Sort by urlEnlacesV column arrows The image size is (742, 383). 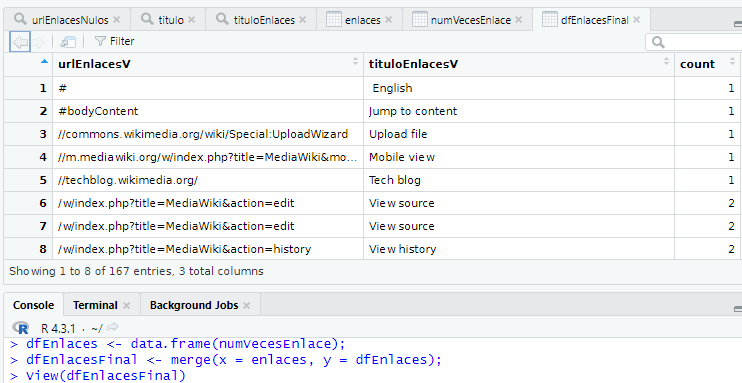pyautogui.click(x=355, y=61)
